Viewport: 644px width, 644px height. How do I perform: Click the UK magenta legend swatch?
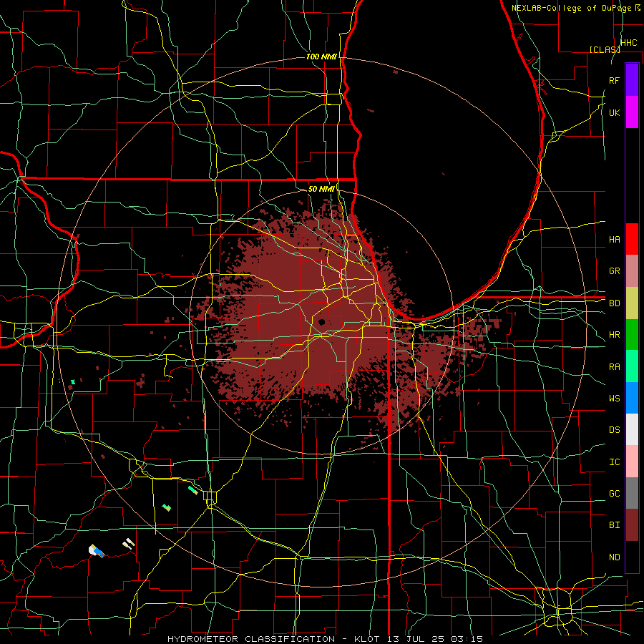(x=632, y=112)
